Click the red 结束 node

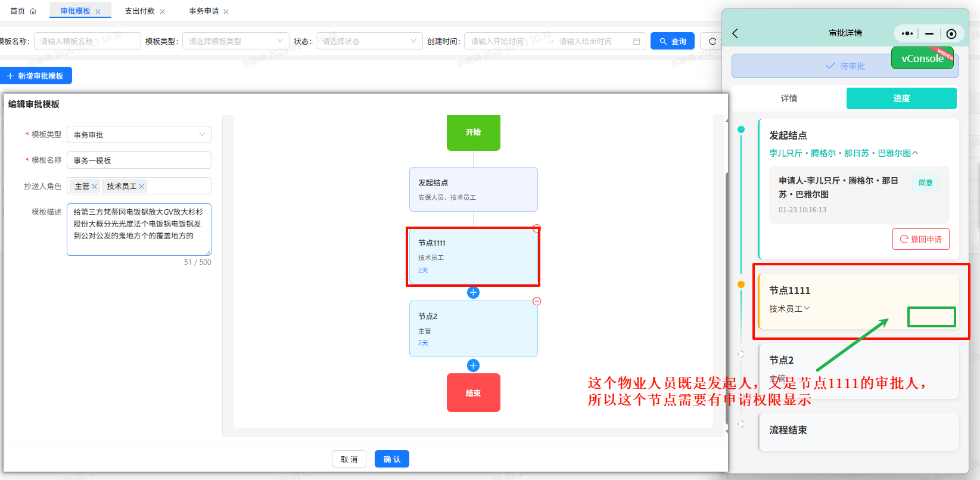coord(473,393)
